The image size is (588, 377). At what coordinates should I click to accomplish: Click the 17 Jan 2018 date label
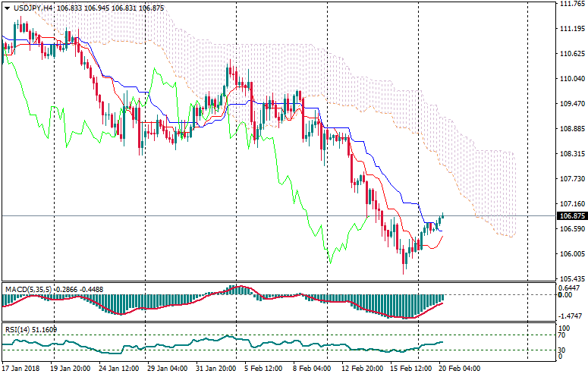pos(22,368)
